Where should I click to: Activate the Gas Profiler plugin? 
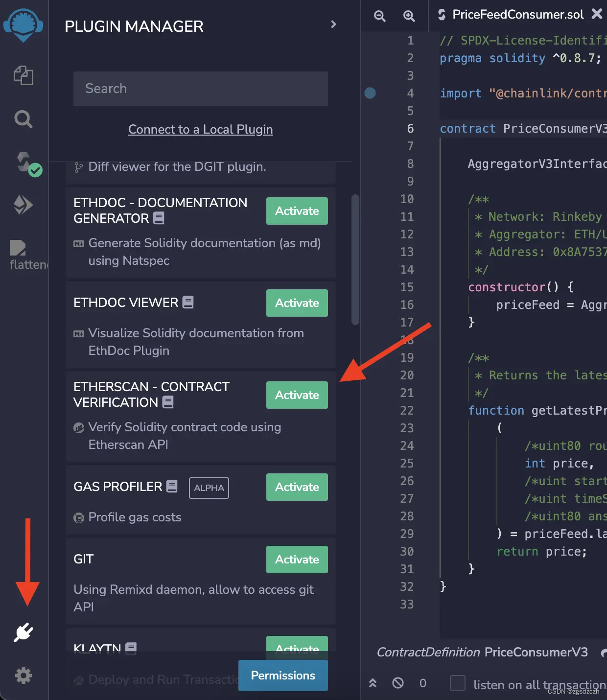pyautogui.click(x=297, y=487)
